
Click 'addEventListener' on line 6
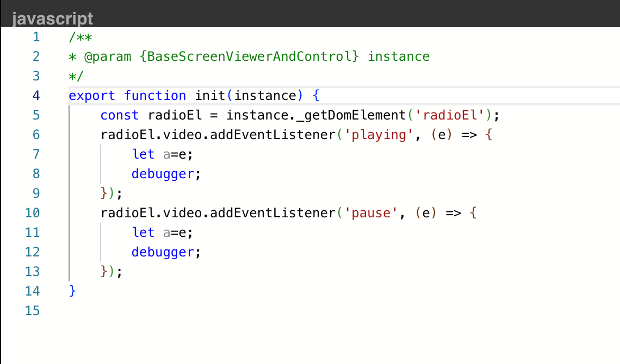(x=273, y=135)
